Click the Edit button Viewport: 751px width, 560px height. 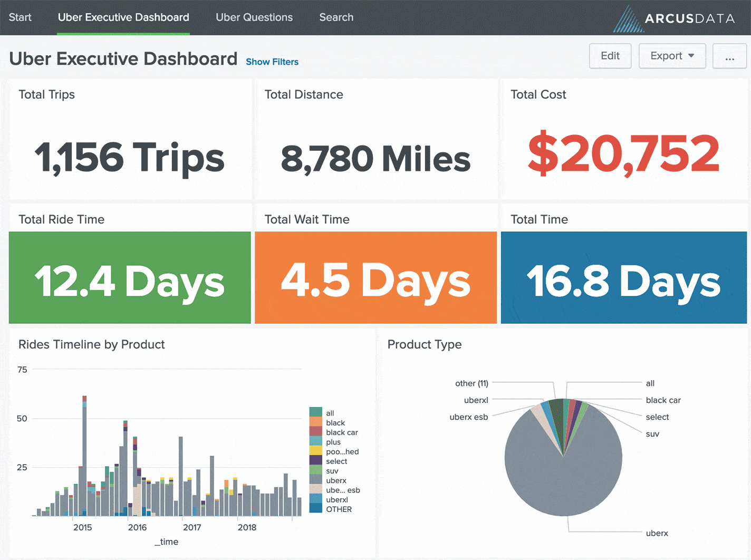coord(610,56)
